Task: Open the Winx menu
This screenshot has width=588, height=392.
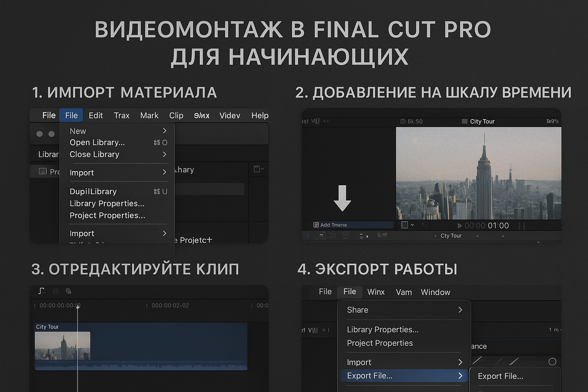Action: click(376, 292)
